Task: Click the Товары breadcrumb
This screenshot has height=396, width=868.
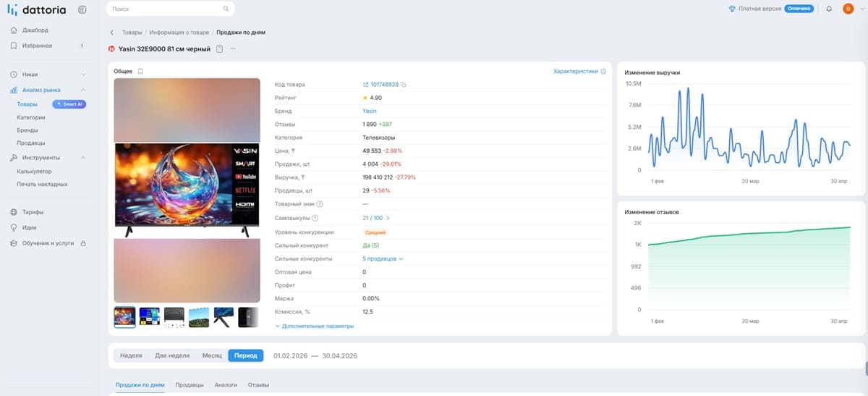Action: point(132,33)
